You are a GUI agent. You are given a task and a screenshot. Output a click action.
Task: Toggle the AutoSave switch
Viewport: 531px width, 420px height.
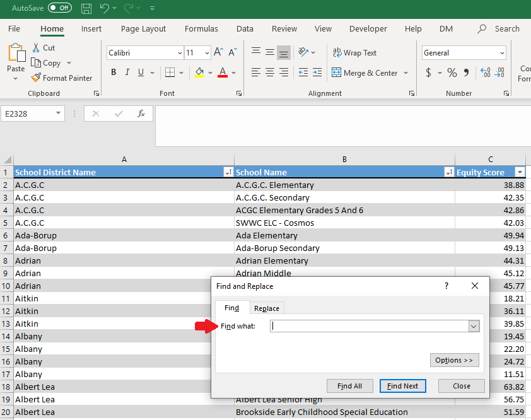tap(59, 8)
